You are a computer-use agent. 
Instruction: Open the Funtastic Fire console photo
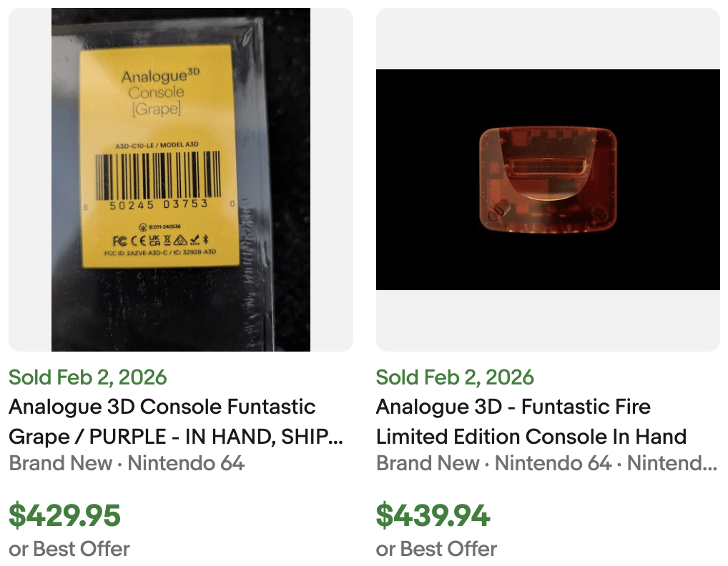tap(548, 179)
